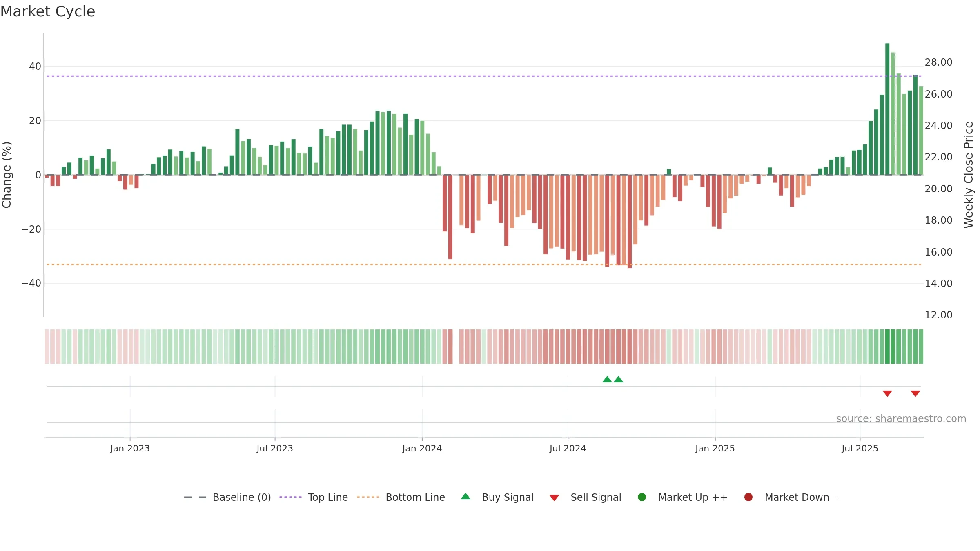Click the Jan 2025 axis label
Image resolution: width=980 pixels, height=551 pixels.
click(715, 448)
